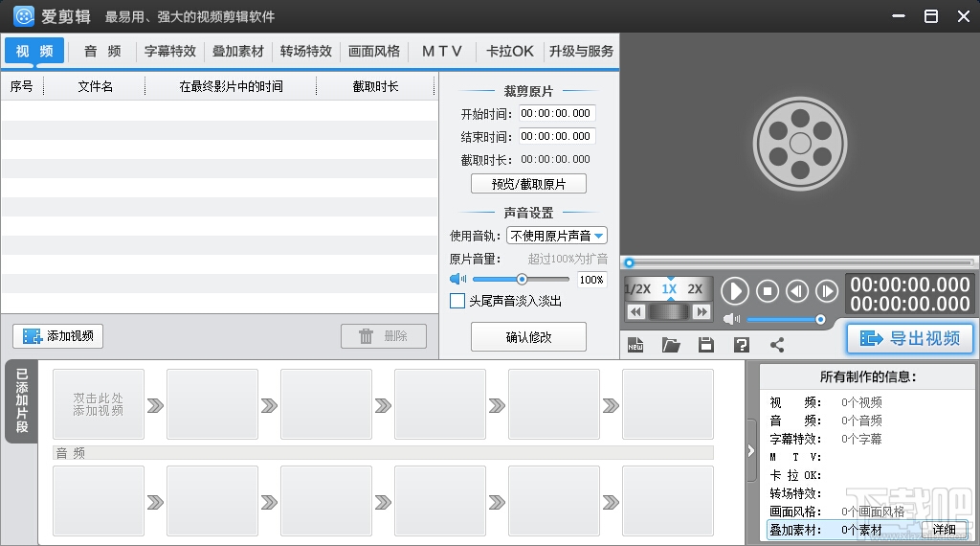Click the 添加视频 button
Image resolution: width=980 pixels, height=546 pixels.
click(58, 336)
